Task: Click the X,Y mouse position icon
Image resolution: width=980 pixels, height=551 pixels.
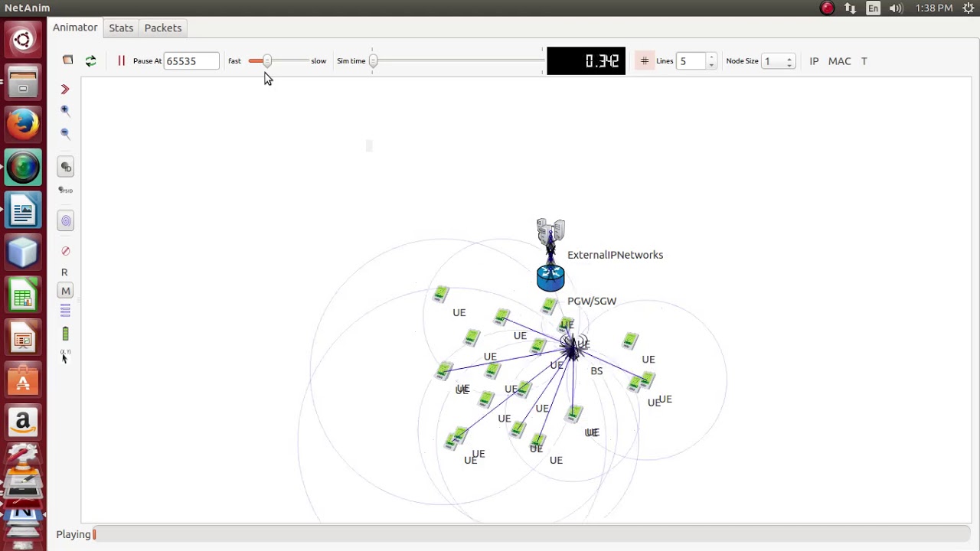Action: [x=64, y=356]
